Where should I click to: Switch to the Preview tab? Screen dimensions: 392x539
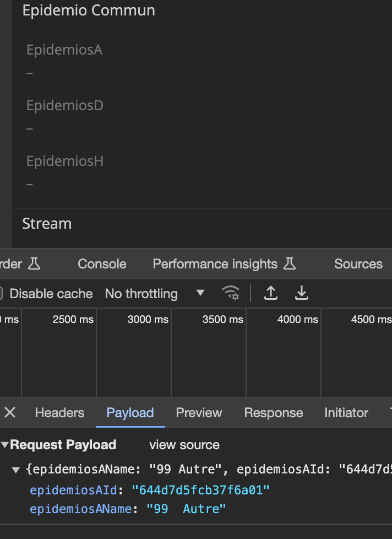pyautogui.click(x=199, y=413)
